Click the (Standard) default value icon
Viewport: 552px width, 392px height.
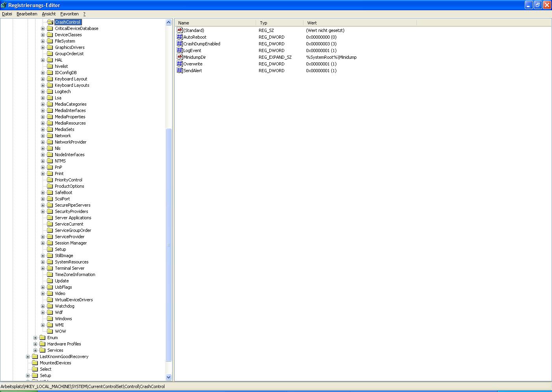tap(180, 30)
